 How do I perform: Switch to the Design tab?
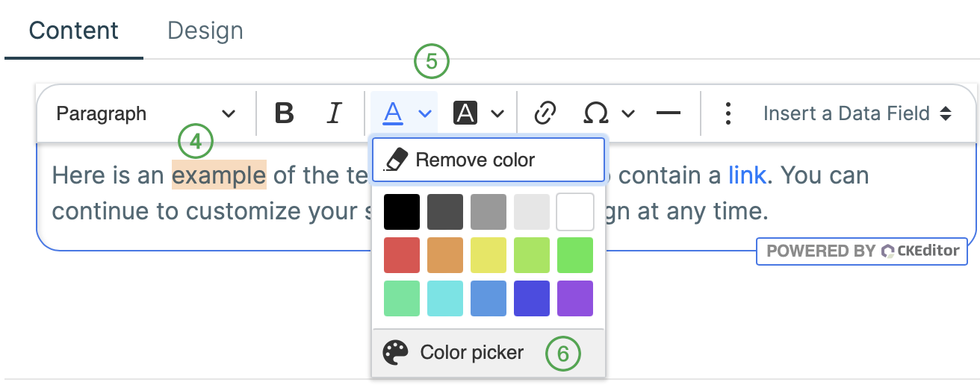pos(205,31)
